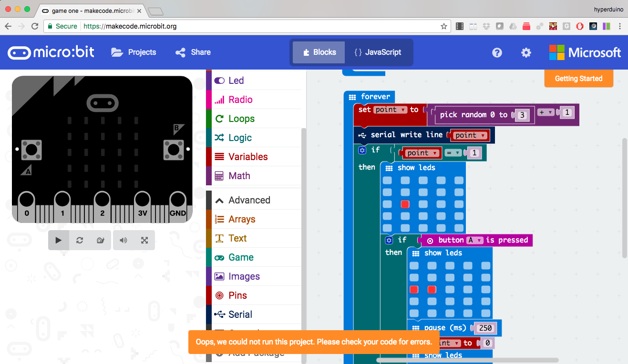Toggle the lit red LED in first show leds
Screen dimensions: 628x364
pos(405,204)
